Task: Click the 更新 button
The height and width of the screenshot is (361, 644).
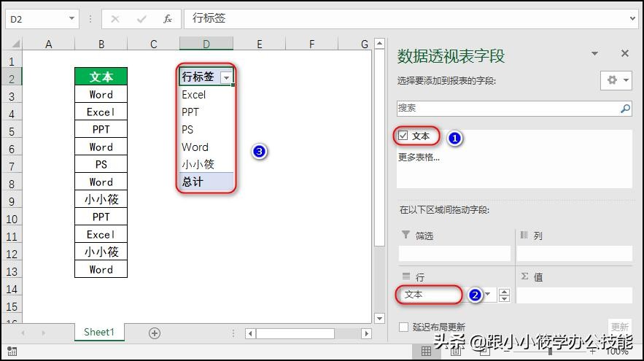Action: click(x=619, y=327)
